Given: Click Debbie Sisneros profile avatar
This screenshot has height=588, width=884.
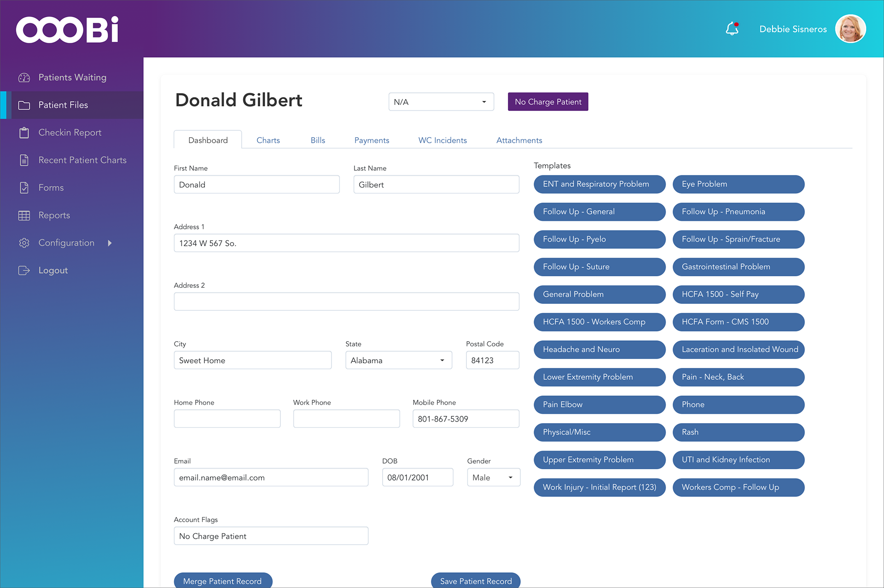Looking at the screenshot, I should tap(850, 29).
